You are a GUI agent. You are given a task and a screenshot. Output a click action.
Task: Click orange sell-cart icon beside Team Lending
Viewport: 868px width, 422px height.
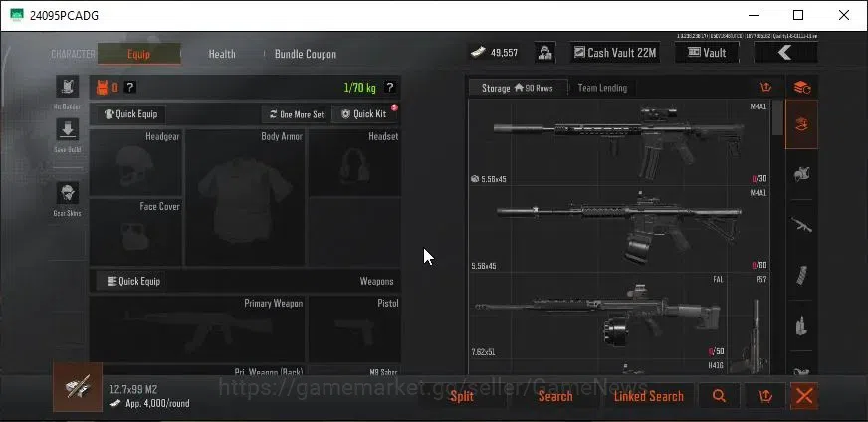[x=765, y=87]
